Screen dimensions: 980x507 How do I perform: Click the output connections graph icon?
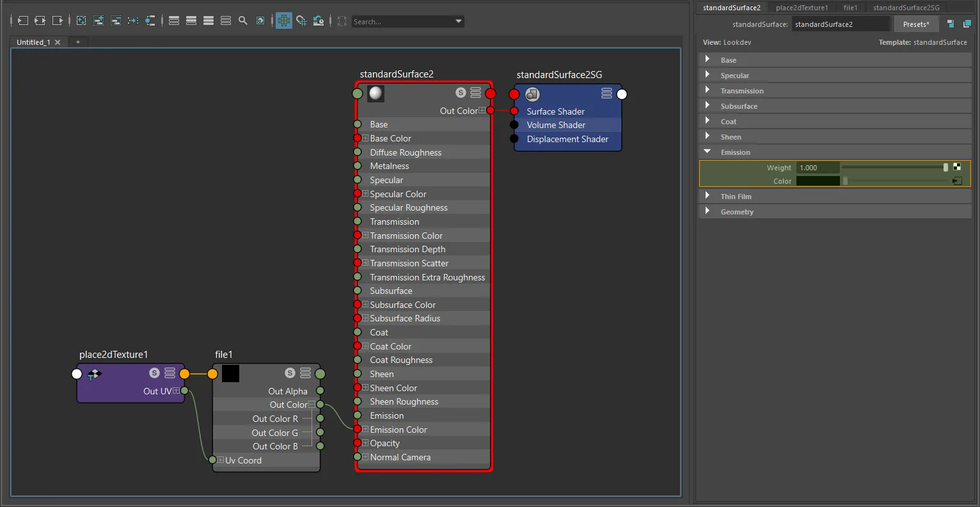click(58, 21)
